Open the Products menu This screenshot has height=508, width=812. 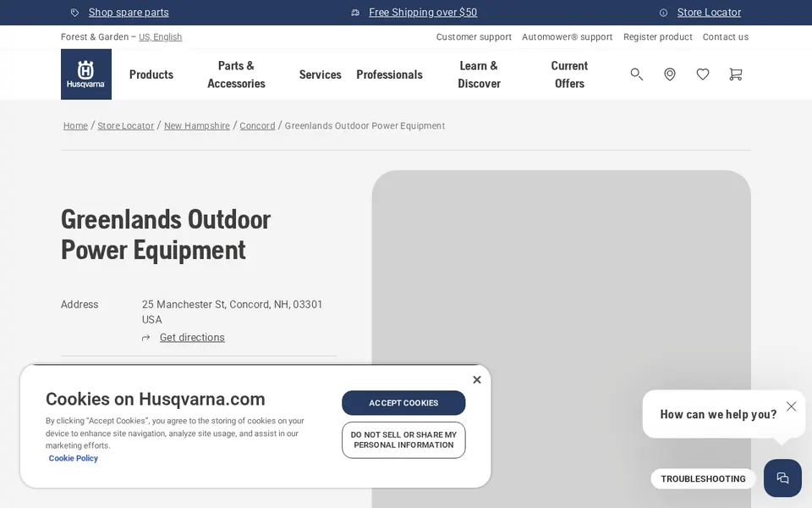pos(151,75)
